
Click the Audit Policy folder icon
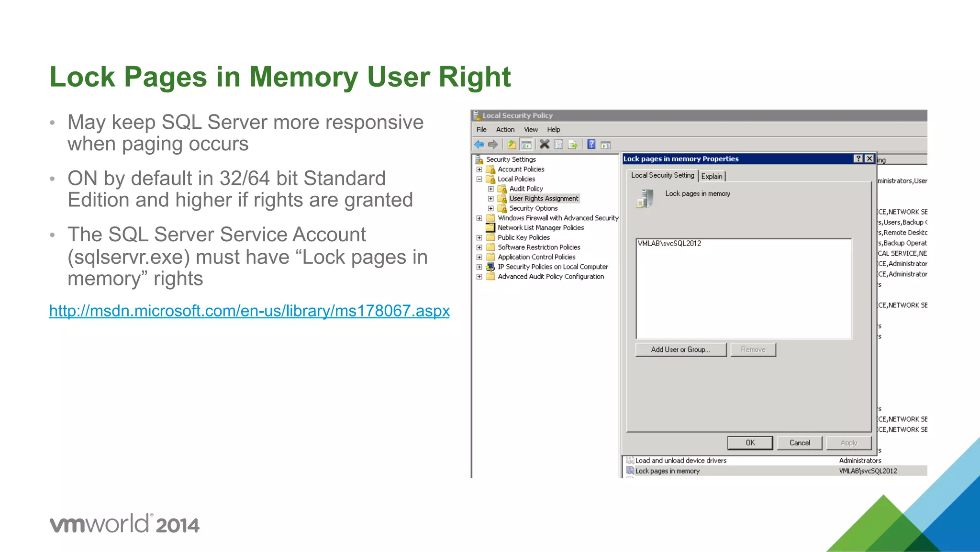pyautogui.click(x=502, y=189)
